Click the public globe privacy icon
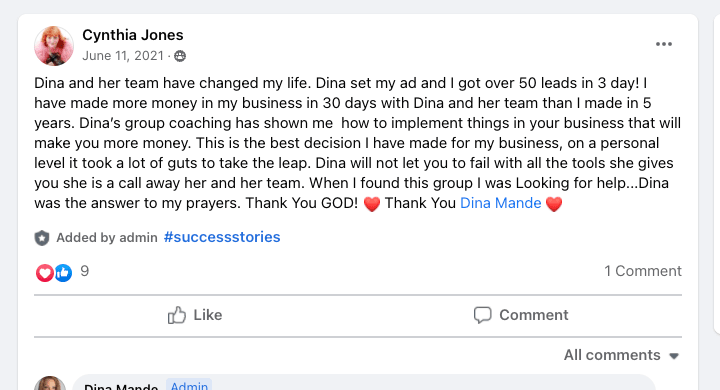Image resolution: width=720 pixels, height=390 pixels. coord(180,56)
